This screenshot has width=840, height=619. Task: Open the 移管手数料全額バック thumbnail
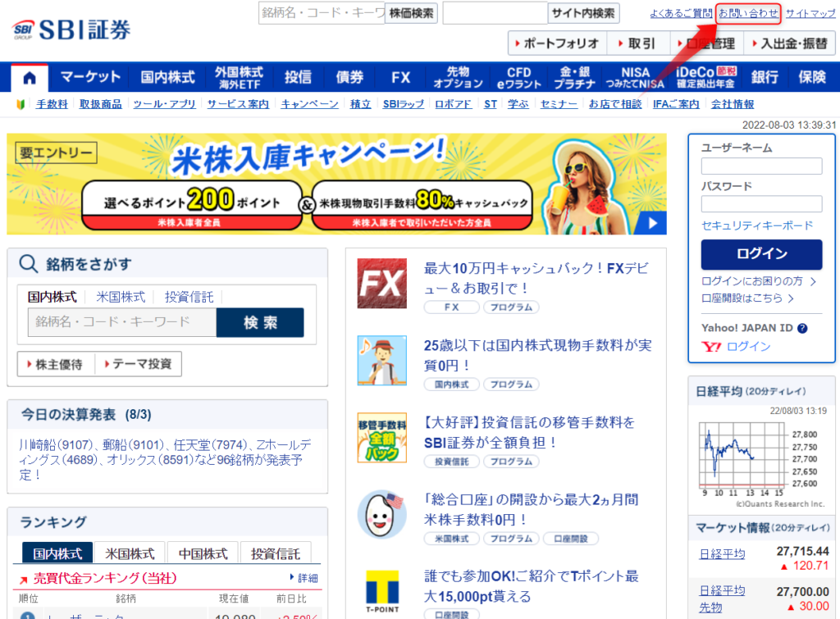(x=382, y=438)
